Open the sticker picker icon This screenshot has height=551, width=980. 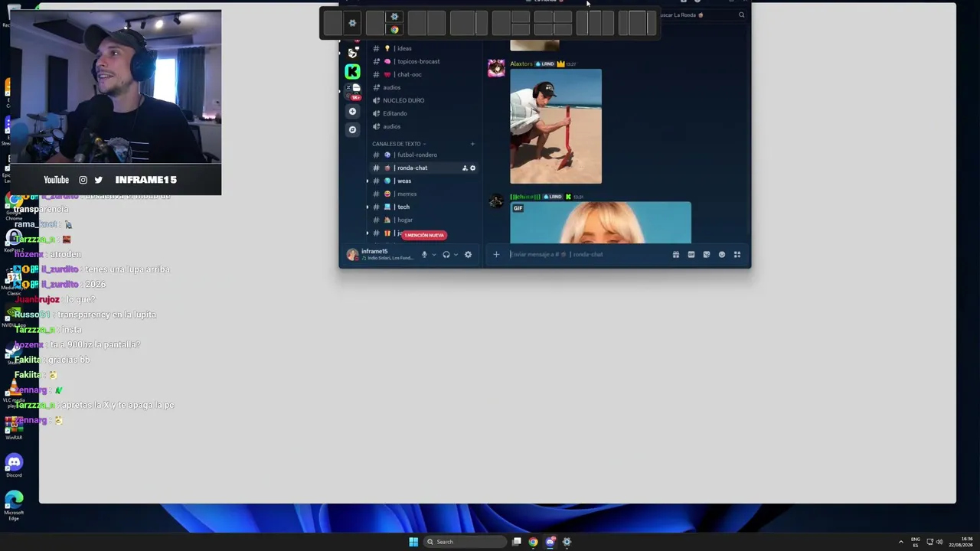pos(706,255)
